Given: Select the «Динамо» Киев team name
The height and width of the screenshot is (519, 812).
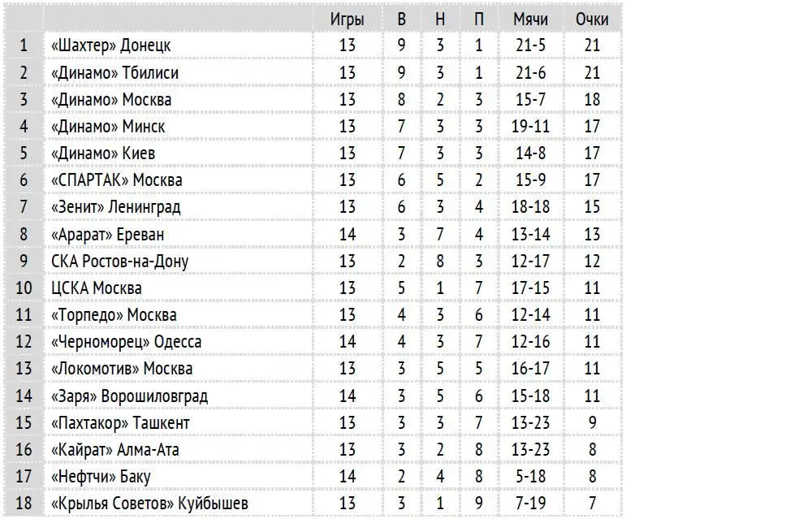Looking at the screenshot, I should [102, 154].
